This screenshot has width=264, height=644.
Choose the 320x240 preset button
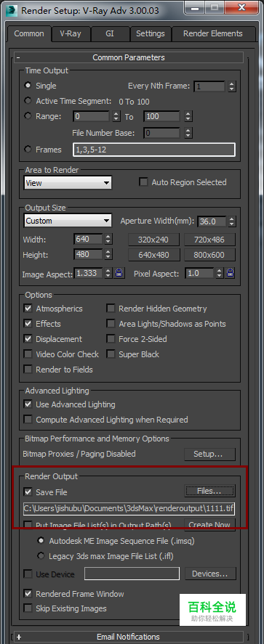pos(153,240)
